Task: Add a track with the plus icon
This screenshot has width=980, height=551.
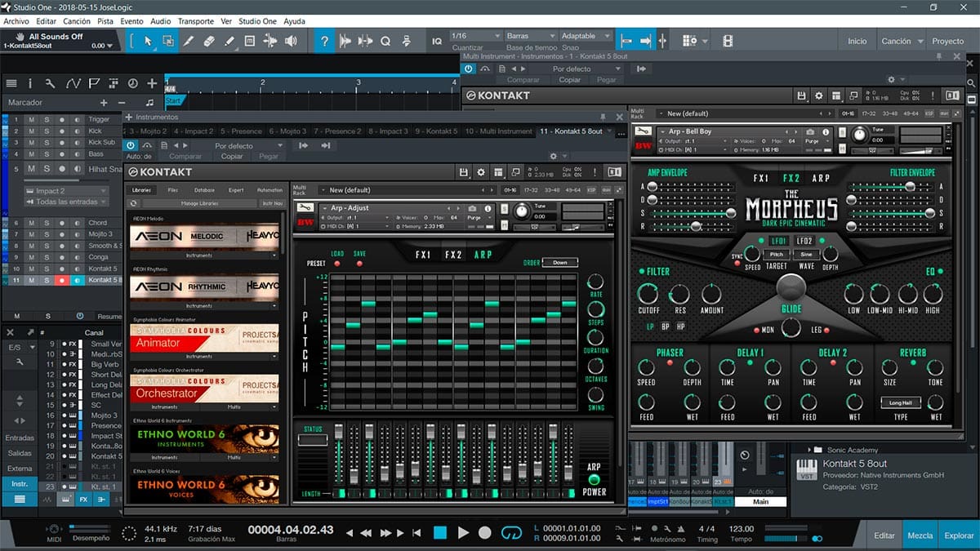Action: pyautogui.click(x=152, y=83)
